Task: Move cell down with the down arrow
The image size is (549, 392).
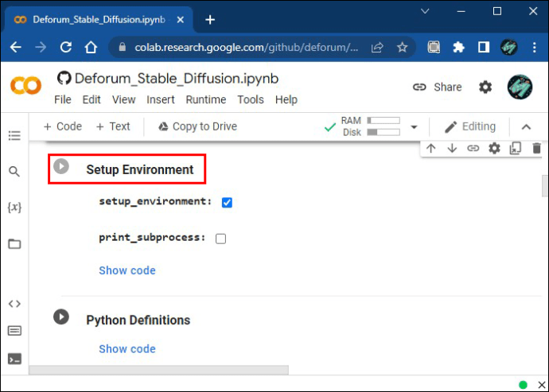Action: coord(452,149)
